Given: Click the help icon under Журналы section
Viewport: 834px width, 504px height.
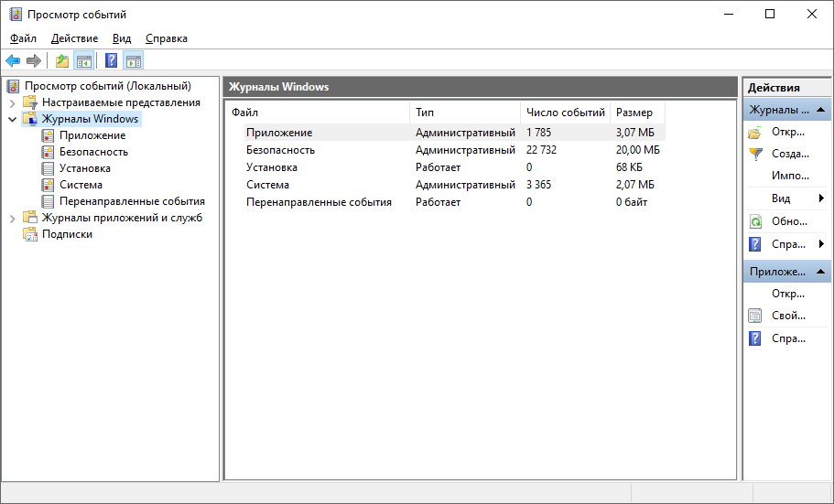Looking at the screenshot, I should click(x=754, y=244).
